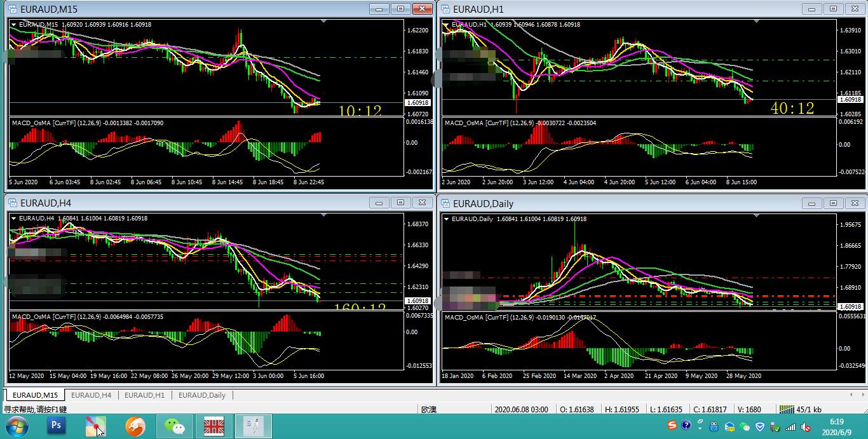The image size is (868, 439).
Task: Click the 8 Jun 22:45 time label
Action: [309, 182]
